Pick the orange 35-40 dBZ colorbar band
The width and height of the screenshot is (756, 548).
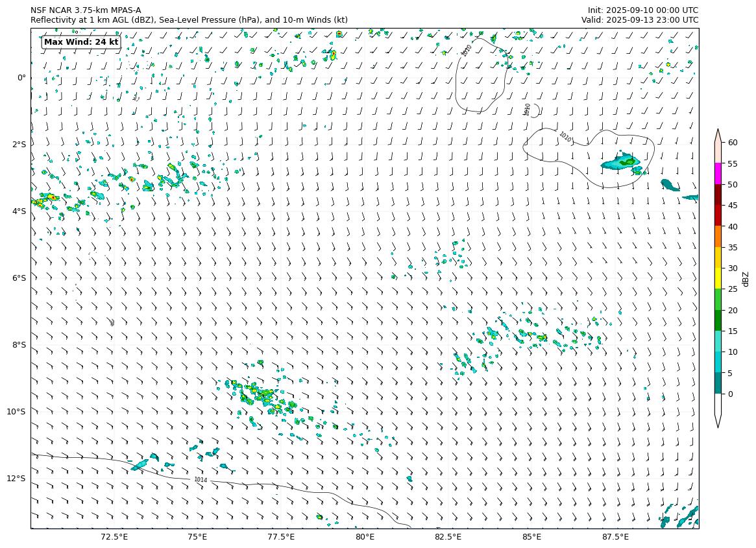click(x=718, y=237)
